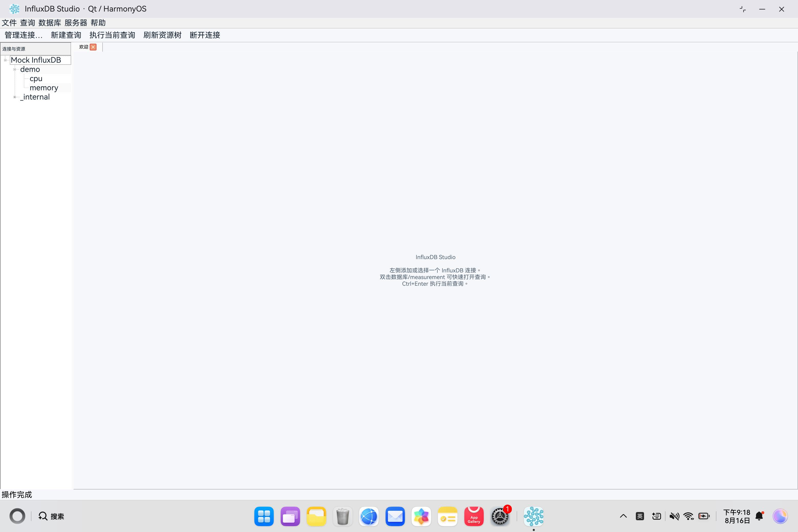Expand the system tray chevron
Viewport: 798px width, 532px height.
(x=623, y=516)
